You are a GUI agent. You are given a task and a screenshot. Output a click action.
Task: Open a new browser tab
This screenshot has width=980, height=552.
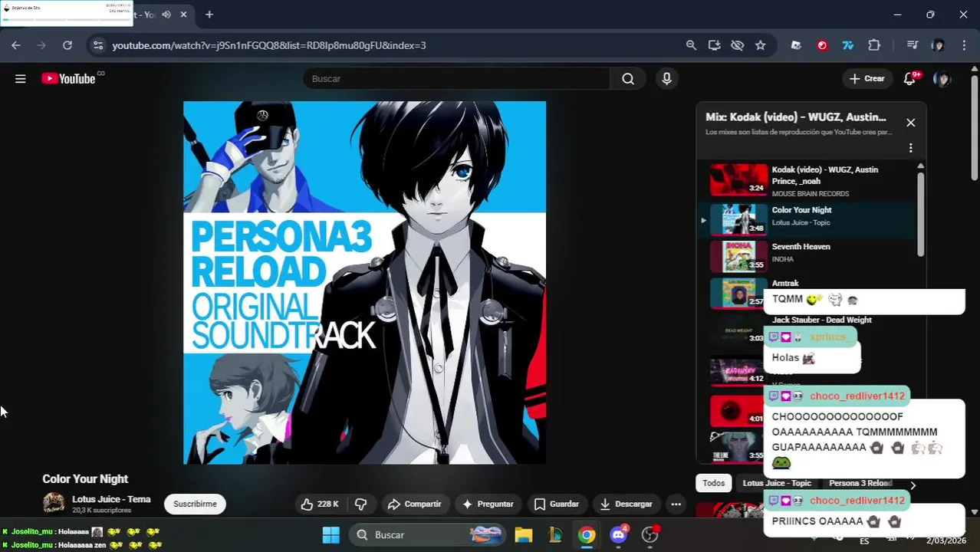(x=209, y=14)
